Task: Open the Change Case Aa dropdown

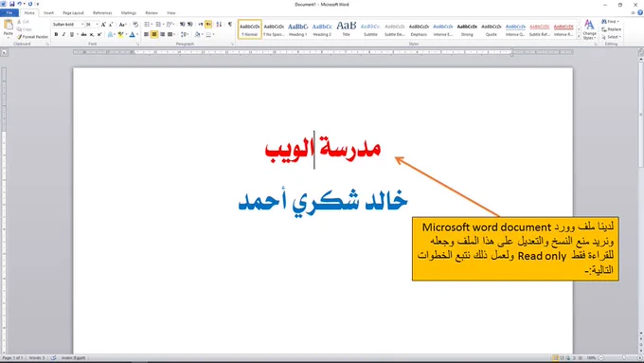Action: pos(122,25)
